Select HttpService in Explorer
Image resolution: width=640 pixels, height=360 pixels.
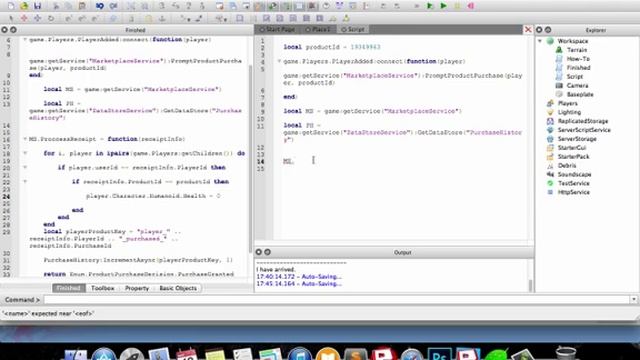(x=574, y=192)
